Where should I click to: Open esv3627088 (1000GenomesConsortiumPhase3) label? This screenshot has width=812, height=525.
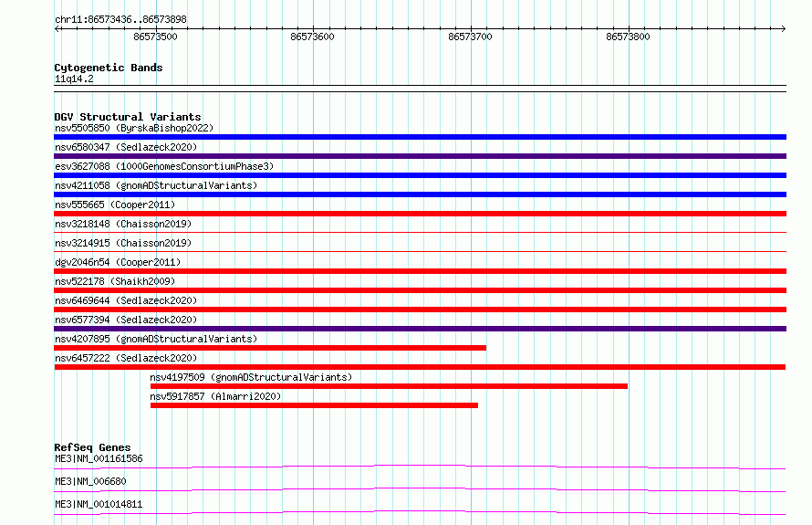tap(164, 166)
